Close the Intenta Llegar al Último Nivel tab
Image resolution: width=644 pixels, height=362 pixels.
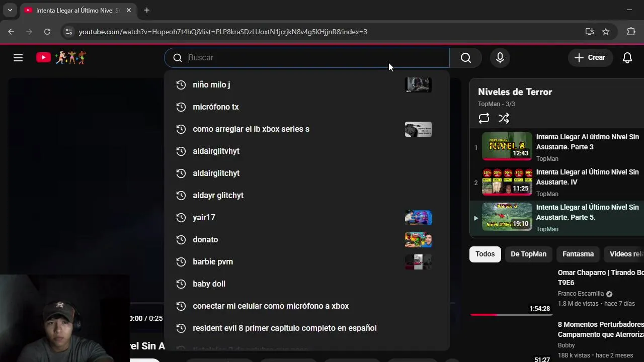tap(129, 10)
